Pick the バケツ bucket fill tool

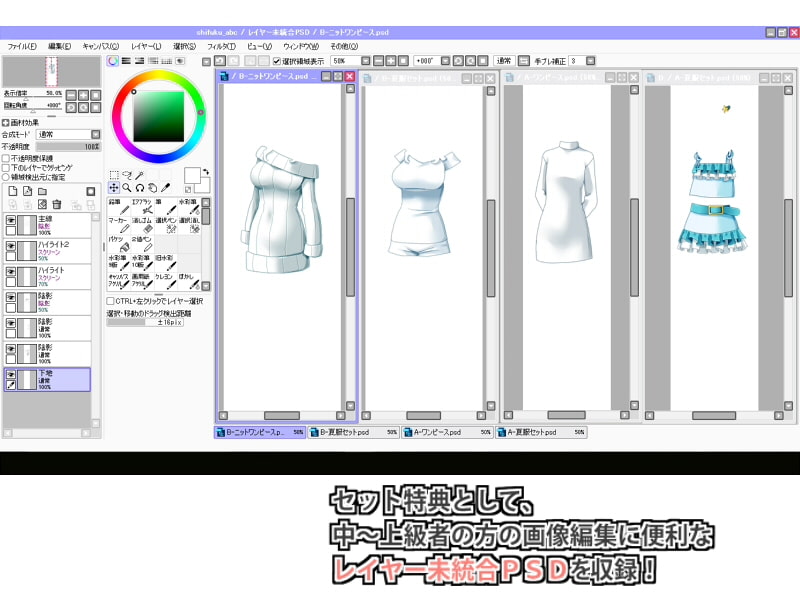[x=118, y=243]
